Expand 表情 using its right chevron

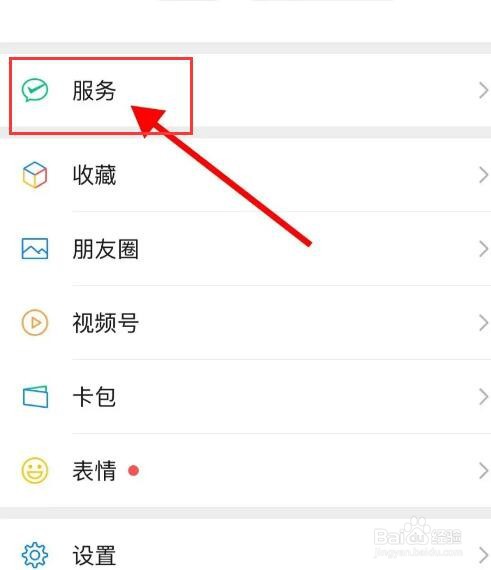click(483, 471)
